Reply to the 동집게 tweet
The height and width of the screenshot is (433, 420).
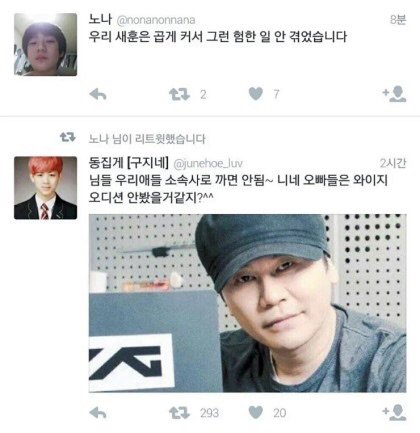click(x=98, y=413)
